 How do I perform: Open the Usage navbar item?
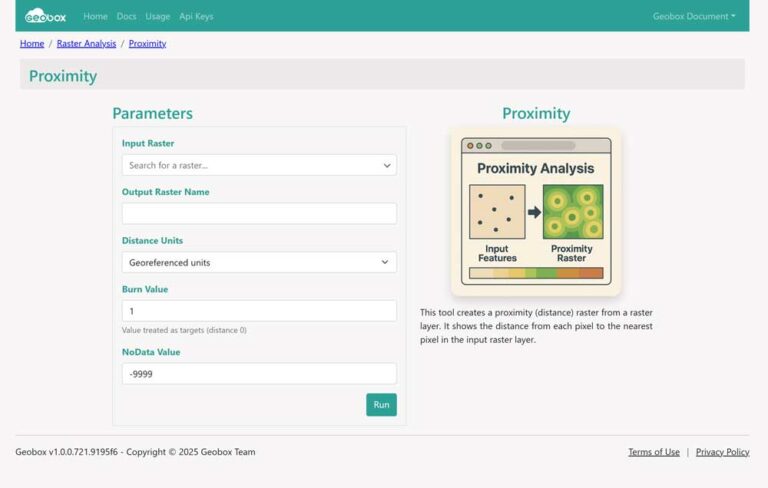(157, 16)
